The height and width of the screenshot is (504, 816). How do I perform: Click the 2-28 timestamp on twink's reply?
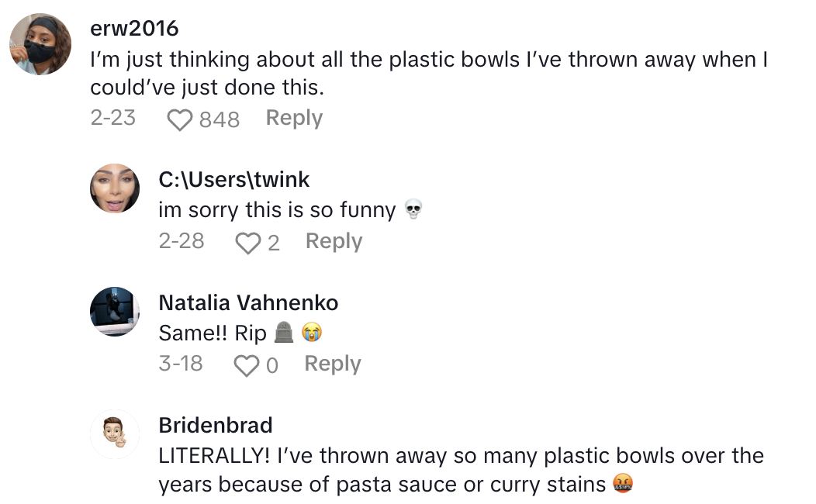[182, 241]
